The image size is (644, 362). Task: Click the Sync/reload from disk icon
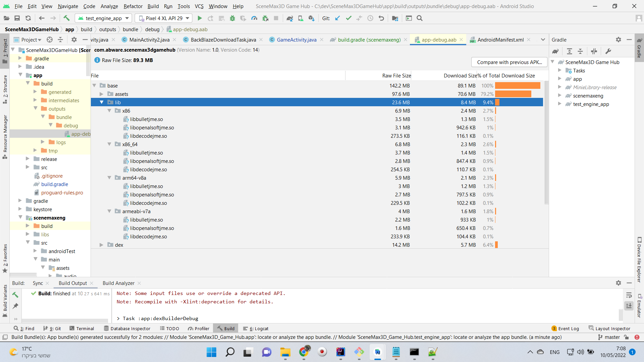(28, 18)
